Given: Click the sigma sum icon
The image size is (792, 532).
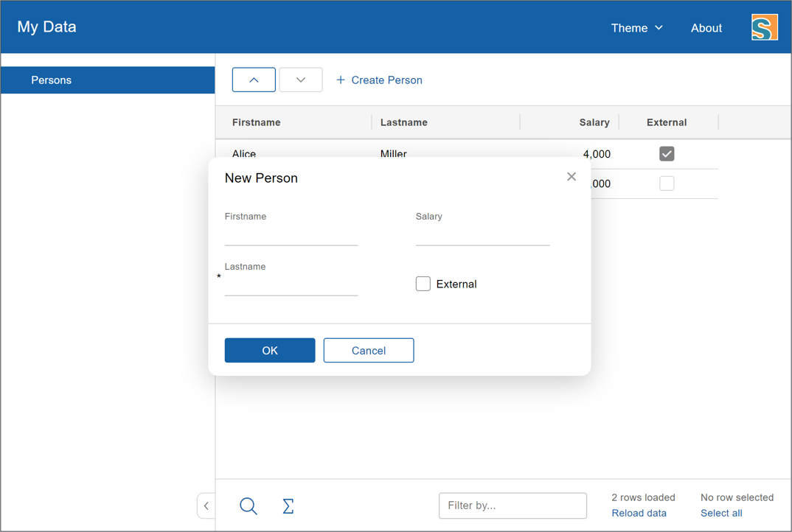Looking at the screenshot, I should [288, 506].
